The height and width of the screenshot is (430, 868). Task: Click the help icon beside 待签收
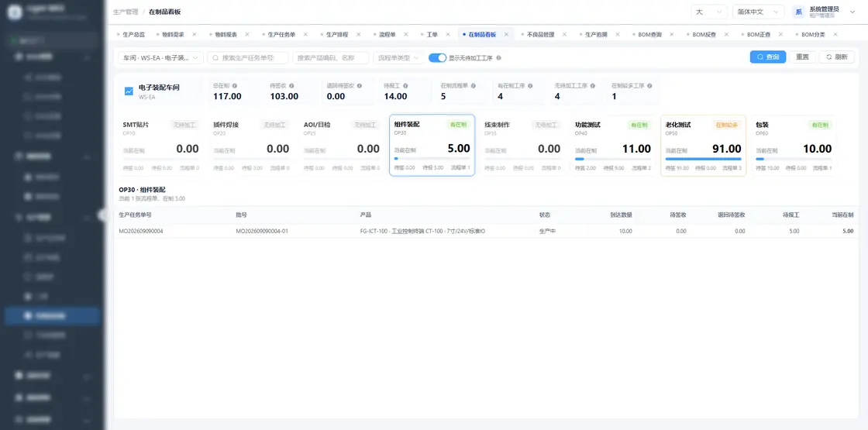pyautogui.click(x=291, y=86)
